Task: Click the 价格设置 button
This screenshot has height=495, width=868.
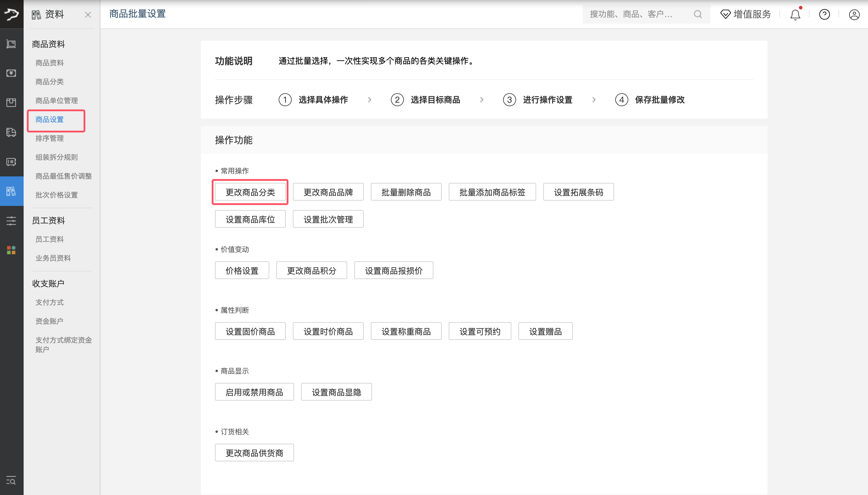Action: pyautogui.click(x=242, y=271)
